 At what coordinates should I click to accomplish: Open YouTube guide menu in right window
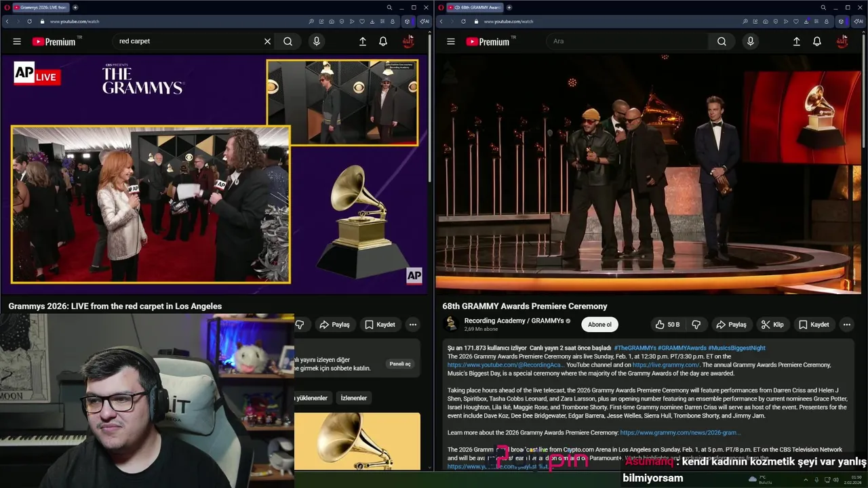coord(451,41)
